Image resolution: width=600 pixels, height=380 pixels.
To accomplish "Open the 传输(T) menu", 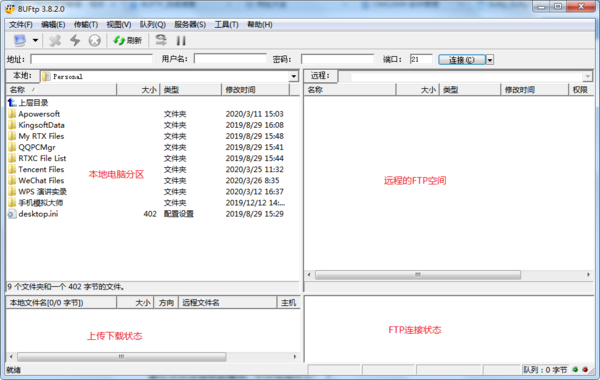I will click(86, 24).
